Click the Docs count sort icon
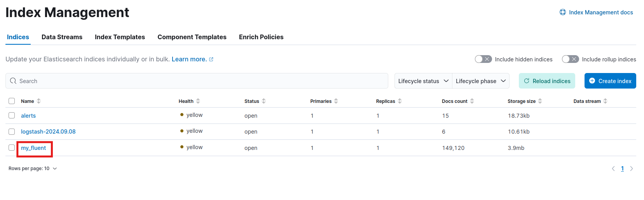The image size is (644, 200). click(472, 101)
